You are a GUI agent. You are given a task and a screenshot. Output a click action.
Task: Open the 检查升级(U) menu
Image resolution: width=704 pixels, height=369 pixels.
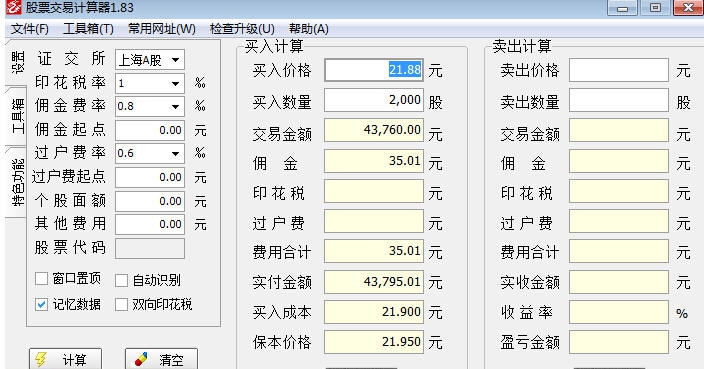tap(242, 29)
